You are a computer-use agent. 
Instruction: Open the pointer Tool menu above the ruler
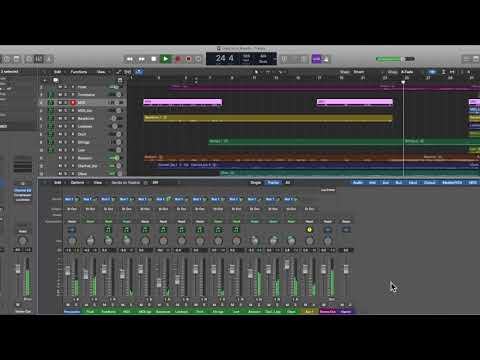[257, 72]
